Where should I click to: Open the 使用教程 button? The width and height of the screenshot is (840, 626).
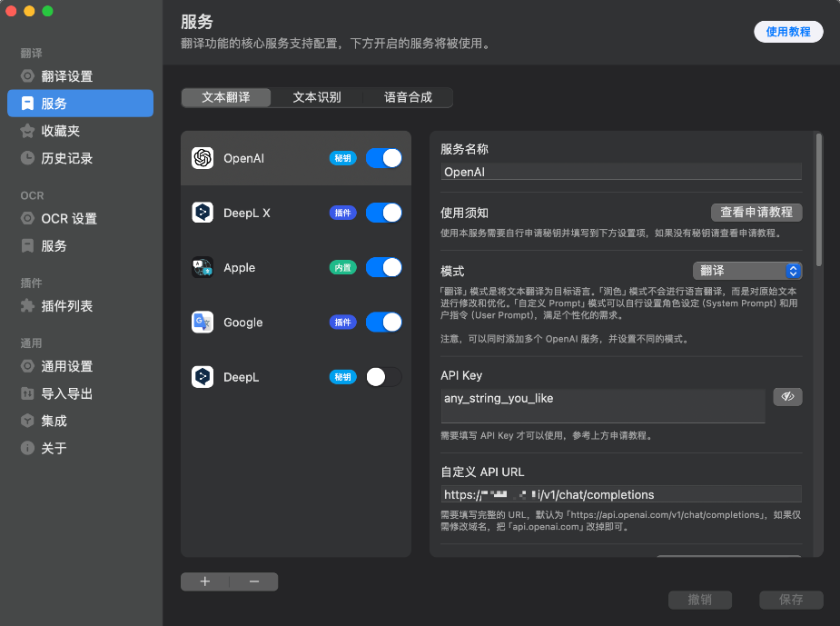(788, 32)
